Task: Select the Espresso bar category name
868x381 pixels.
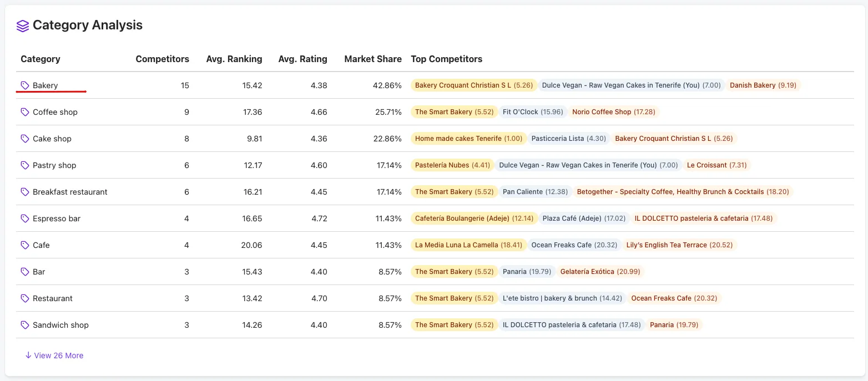Action: coord(57,219)
